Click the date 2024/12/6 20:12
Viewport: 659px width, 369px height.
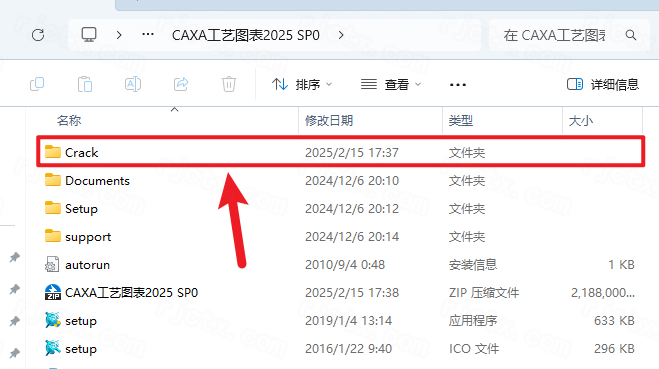point(352,209)
